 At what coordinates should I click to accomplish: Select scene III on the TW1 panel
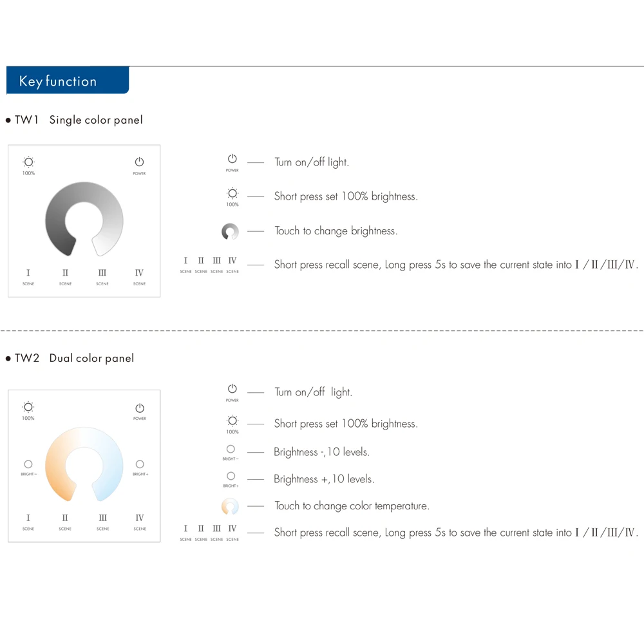tap(102, 273)
